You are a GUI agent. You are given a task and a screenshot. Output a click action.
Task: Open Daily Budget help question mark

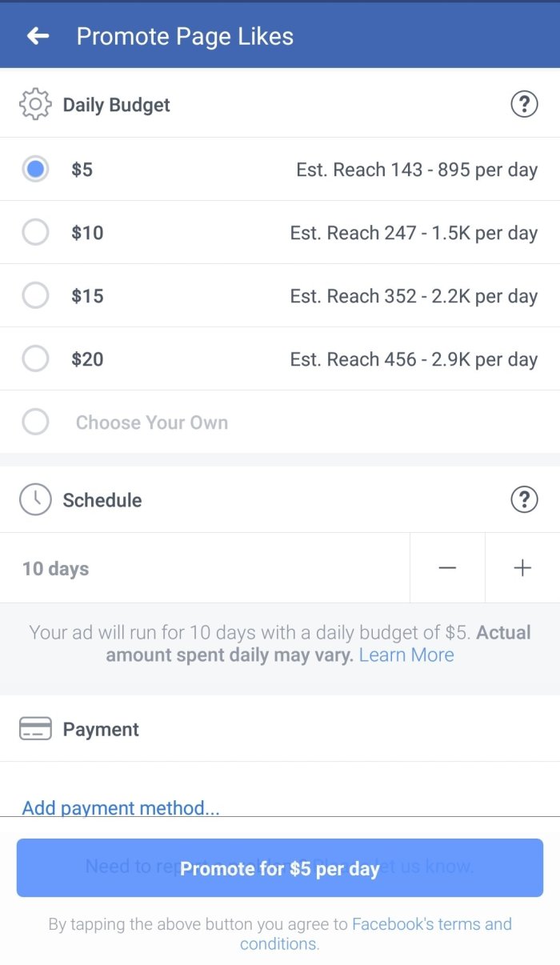[524, 105]
